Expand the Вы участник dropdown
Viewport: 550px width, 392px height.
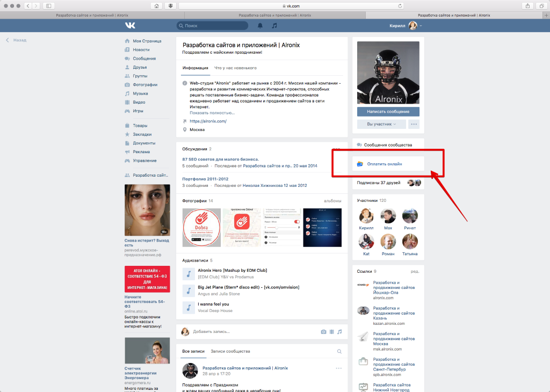click(x=382, y=124)
